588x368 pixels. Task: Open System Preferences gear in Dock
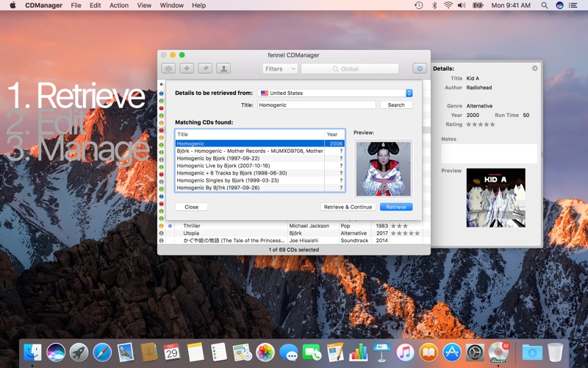(x=475, y=353)
